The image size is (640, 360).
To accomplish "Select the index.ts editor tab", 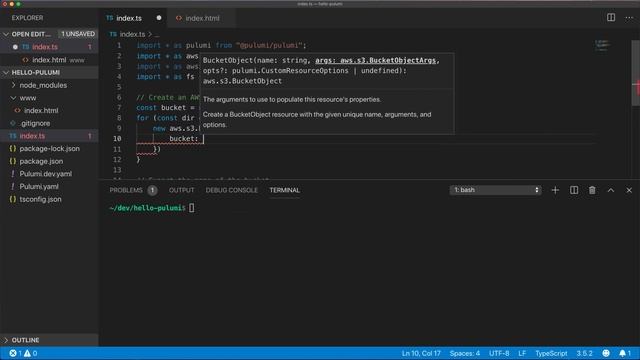I will tap(133, 18).
